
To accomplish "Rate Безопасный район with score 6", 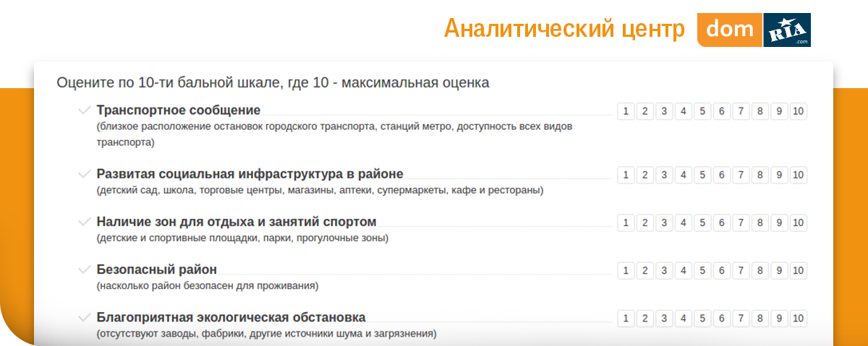I will click(721, 271).
